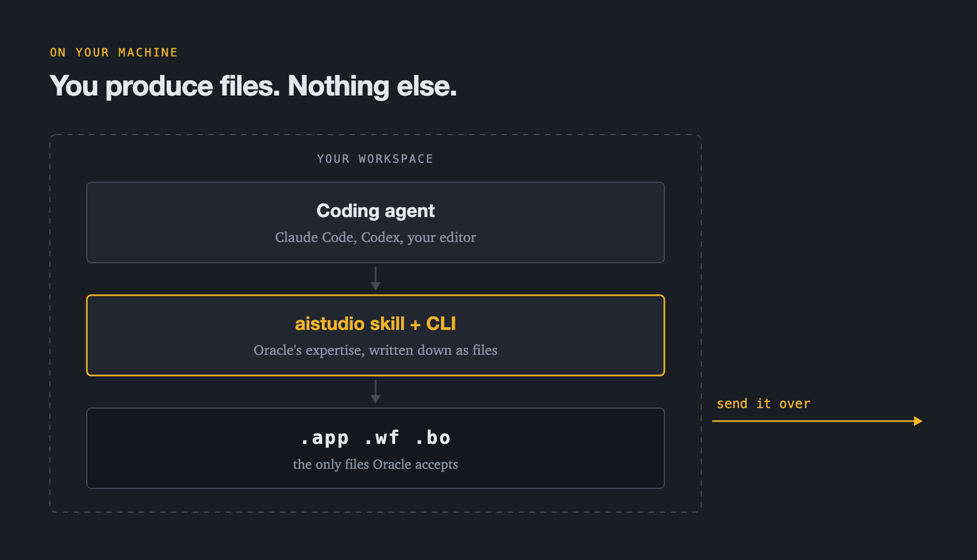The width and height of the screenshot is (977, 560).
Task: Click "Claude Code, Codex, your editor" subtitle
Action: (x=376, y=237)
